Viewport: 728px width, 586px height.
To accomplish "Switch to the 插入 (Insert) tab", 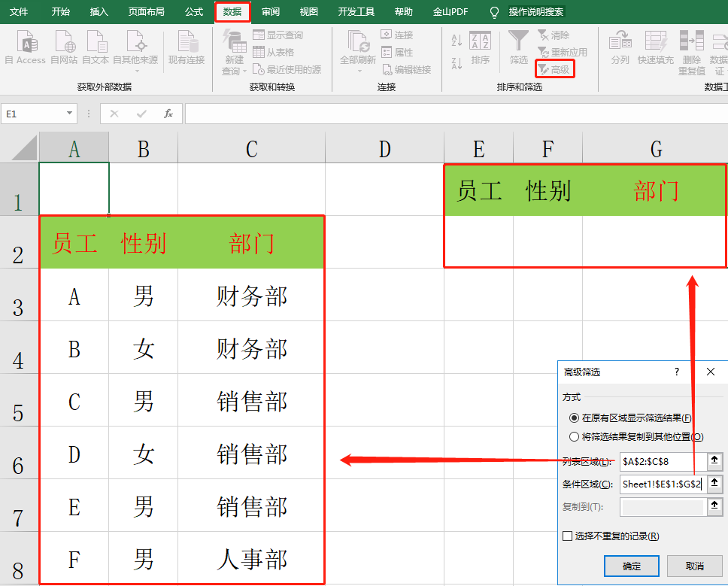I will tap(99, 12).
